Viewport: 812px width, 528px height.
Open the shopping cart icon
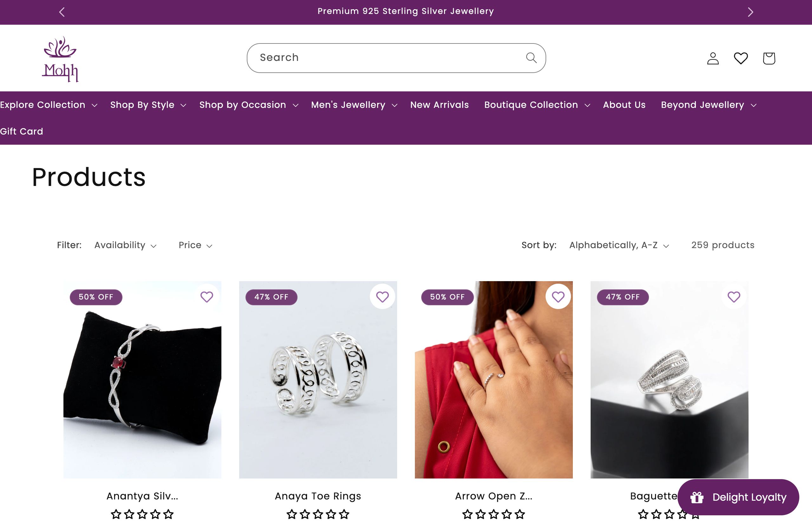[768, 58]
